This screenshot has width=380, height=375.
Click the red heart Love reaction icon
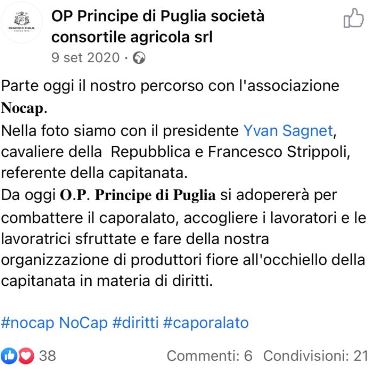click(x=26, y=356)
